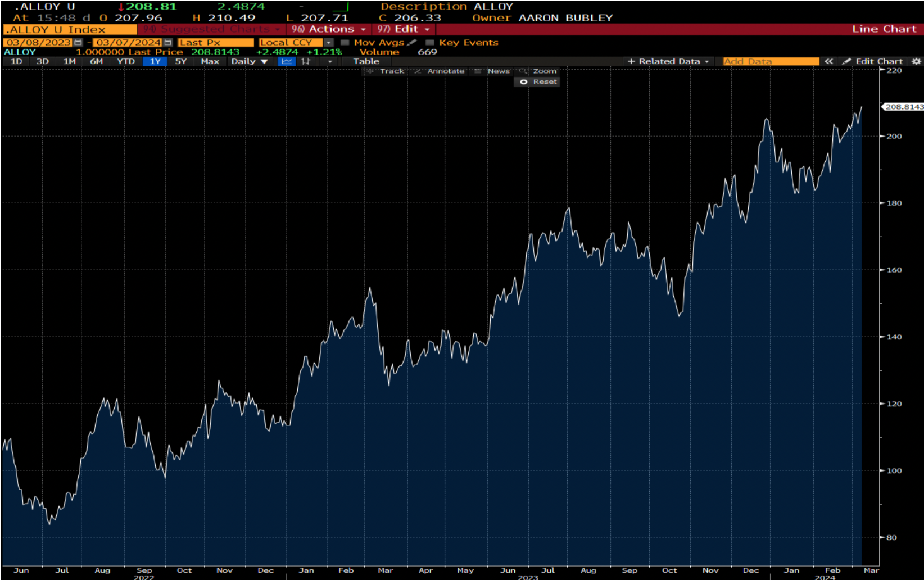Select the 5Y time range
The width and height of the screenshot is (924, 580).
point(180,61)
